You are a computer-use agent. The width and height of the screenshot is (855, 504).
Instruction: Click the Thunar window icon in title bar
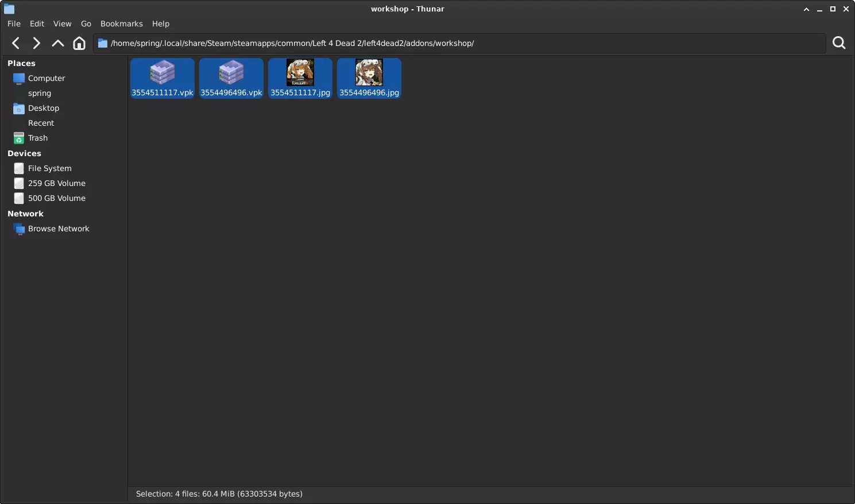tap(9, 9)
